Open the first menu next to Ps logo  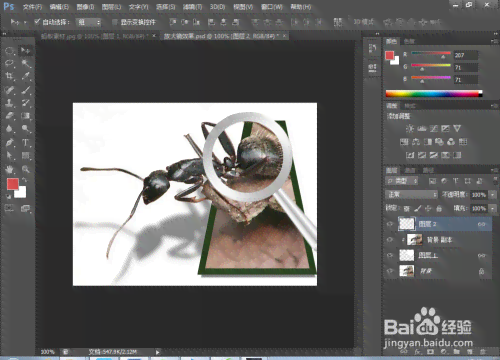pyautogui.click(x=32, y=7)
